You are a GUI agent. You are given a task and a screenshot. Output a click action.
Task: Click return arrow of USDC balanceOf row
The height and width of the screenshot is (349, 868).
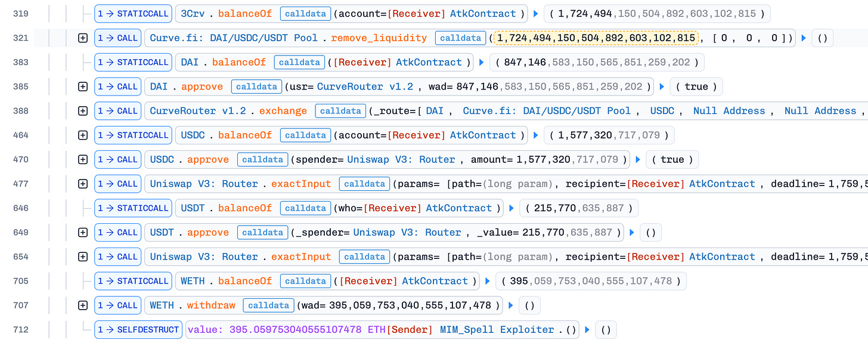[x=535, y=135]
